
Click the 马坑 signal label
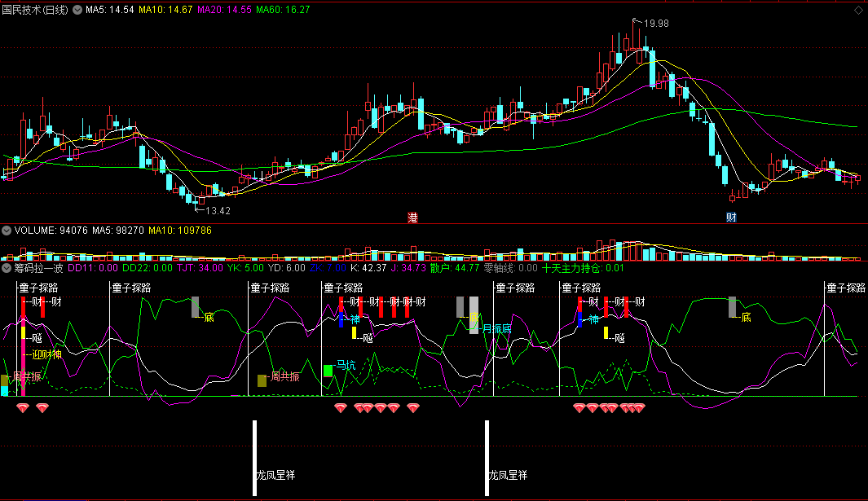pyautogui.click(x=346, y=366)
